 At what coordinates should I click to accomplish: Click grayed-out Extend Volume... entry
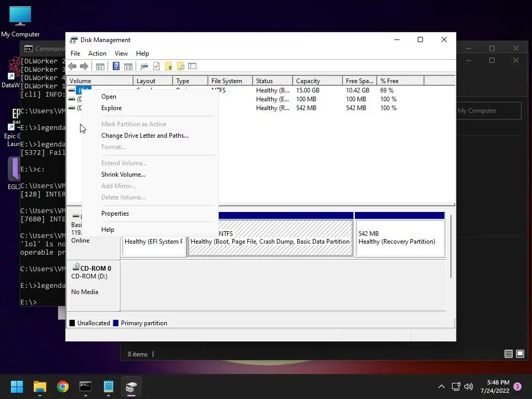pos(150,163)
